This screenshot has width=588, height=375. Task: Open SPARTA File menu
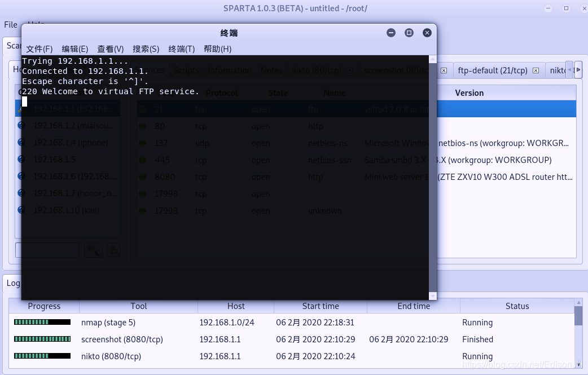pyautogui.click(x=11, y=25)
